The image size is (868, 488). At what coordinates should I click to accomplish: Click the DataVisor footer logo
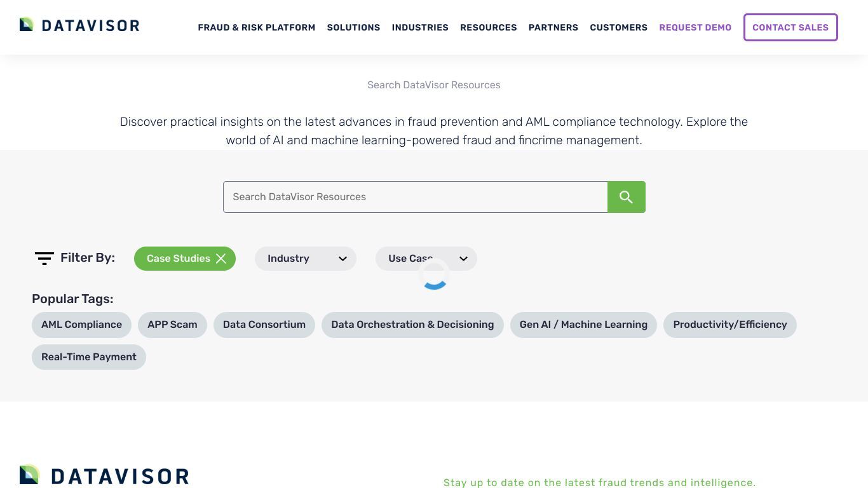[104, 475]
